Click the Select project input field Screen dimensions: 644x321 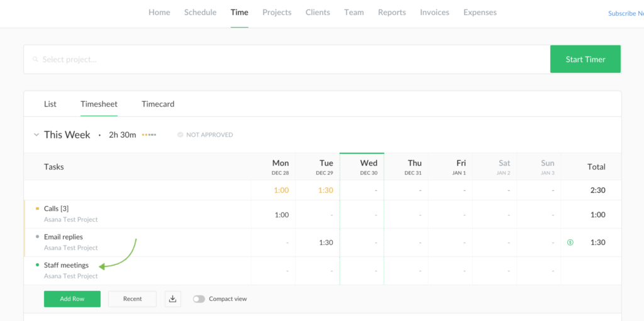pyautogui.click(x=287, y=60)
